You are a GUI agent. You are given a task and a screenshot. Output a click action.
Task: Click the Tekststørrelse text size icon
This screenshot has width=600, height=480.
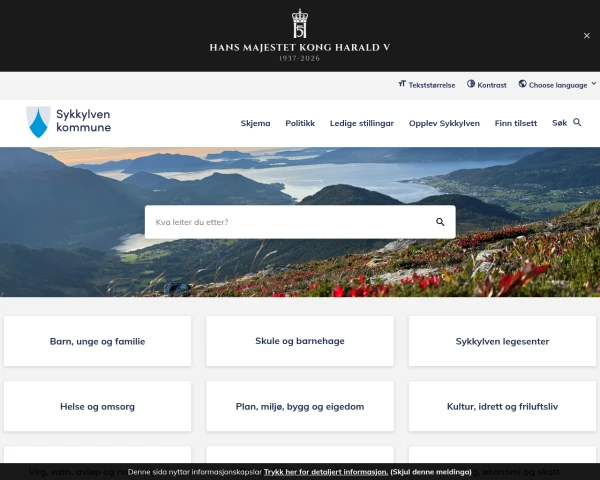[x=402, y=83]
